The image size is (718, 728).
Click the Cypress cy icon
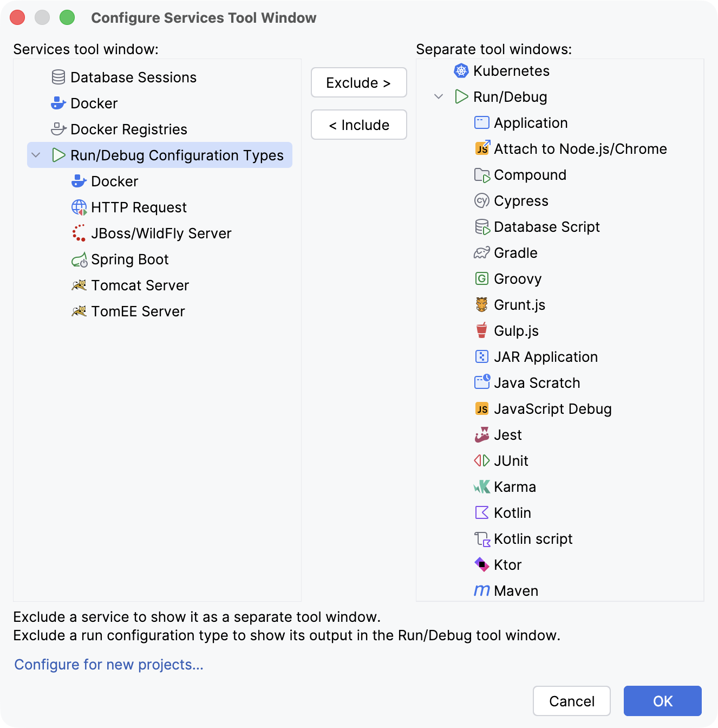(482, 201)
